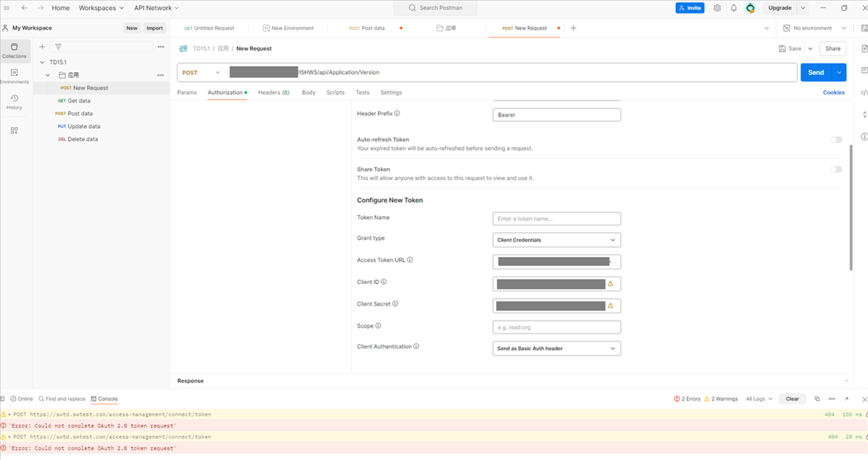Open the Search Postman bar
Viewport: 868px width, 460px height.
pyautogui.click(x=435, y=7)
